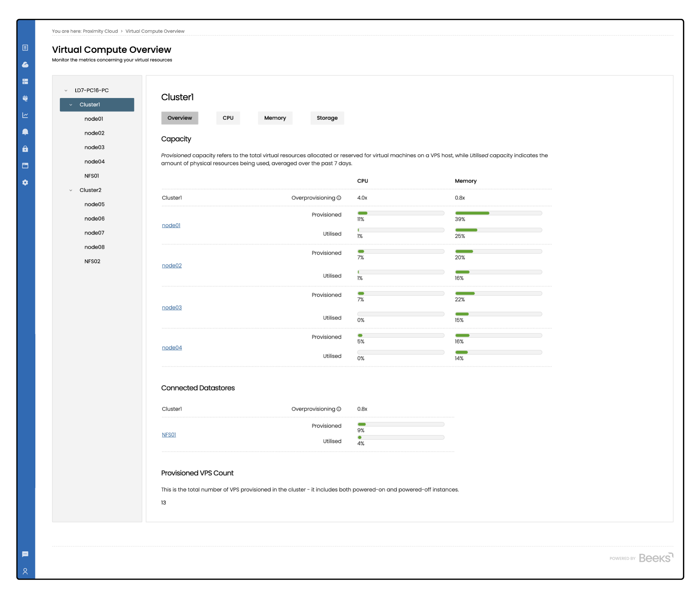The height and width of the screenshot is (593, 700).
Task: Click the notifications bell icon
Action: 25,132
